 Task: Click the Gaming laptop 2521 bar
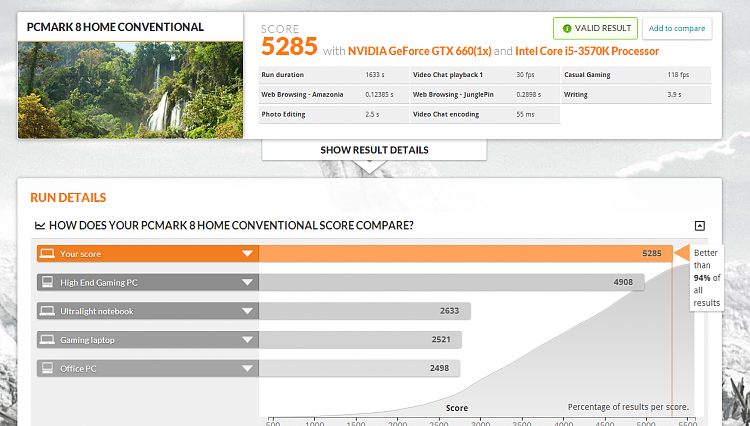[360, 340]
